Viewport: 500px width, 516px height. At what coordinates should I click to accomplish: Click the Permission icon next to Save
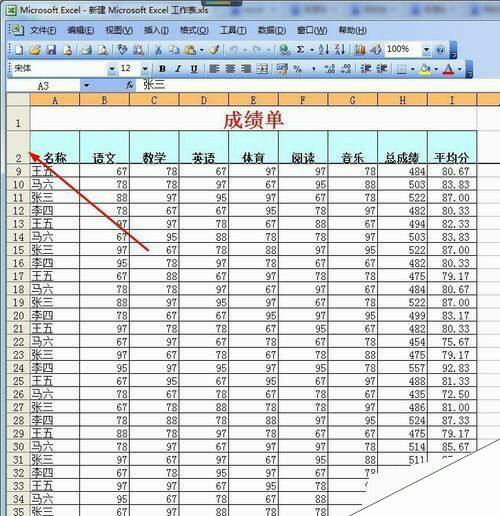coord(68,50)
